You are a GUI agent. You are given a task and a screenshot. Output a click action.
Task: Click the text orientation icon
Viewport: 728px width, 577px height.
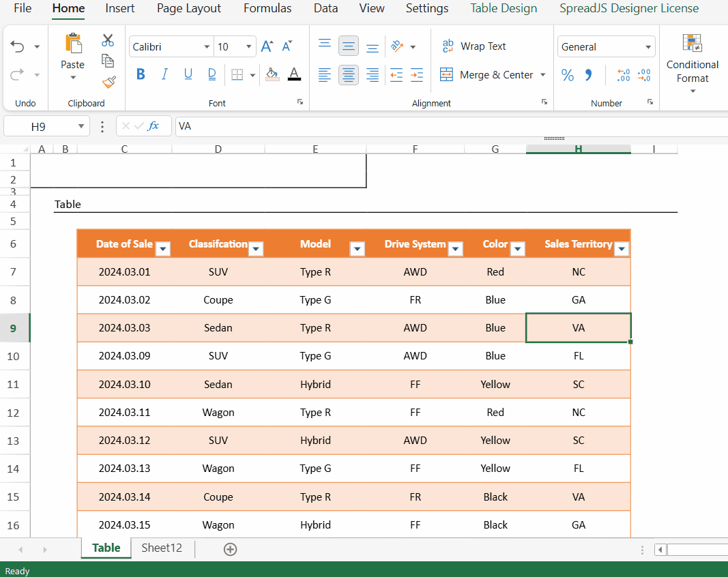(397, 46)
